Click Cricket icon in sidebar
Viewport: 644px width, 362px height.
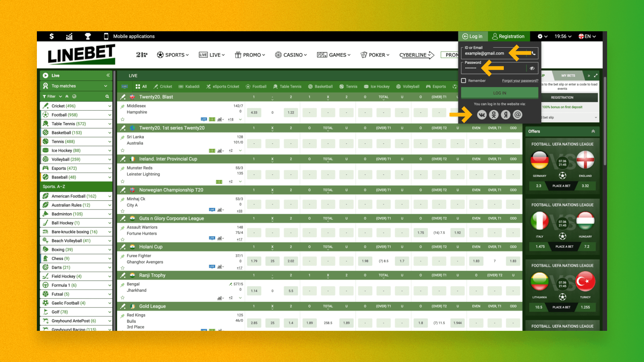click(46, 106)
